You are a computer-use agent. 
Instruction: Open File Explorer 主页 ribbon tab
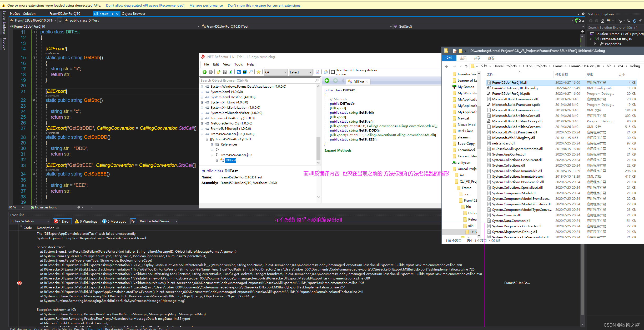pyautogui.click(x=463, y=58)
